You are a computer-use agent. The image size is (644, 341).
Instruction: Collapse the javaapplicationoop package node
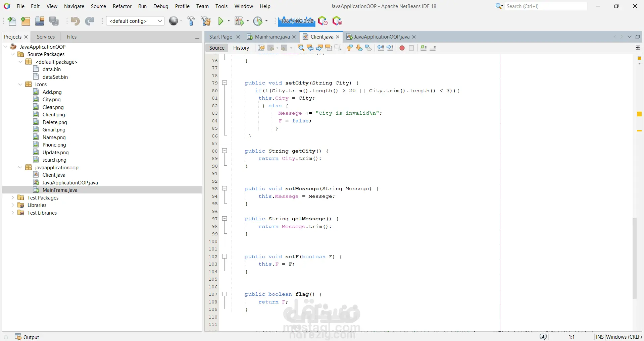pos(20,167)
